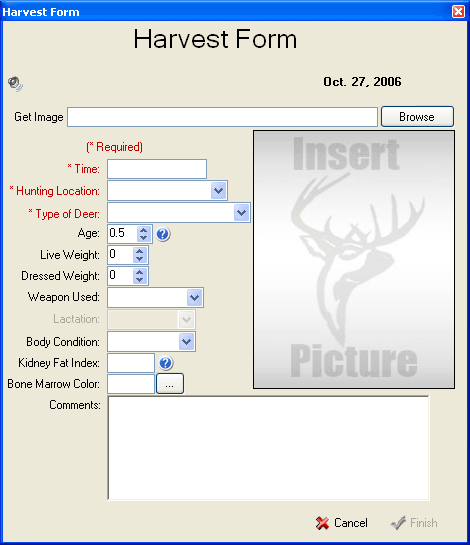Click the Age value field showing 0.5

[122, 234]
